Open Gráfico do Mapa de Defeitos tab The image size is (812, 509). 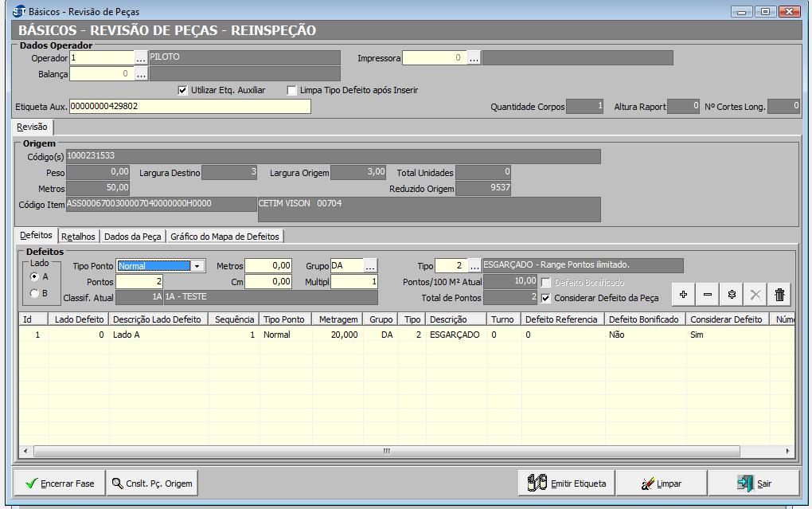pyautogui.click(x=225, y=237)
